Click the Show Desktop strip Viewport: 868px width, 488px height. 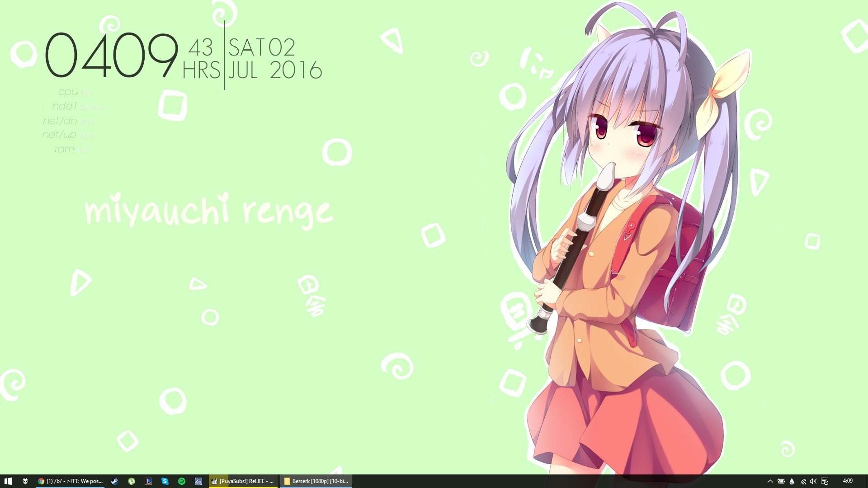click(866, 481)
